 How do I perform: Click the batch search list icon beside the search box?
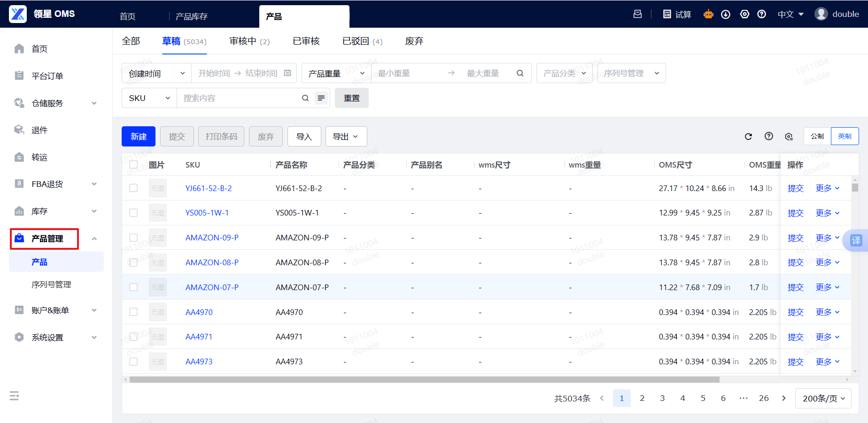click(x=321, y=98)
